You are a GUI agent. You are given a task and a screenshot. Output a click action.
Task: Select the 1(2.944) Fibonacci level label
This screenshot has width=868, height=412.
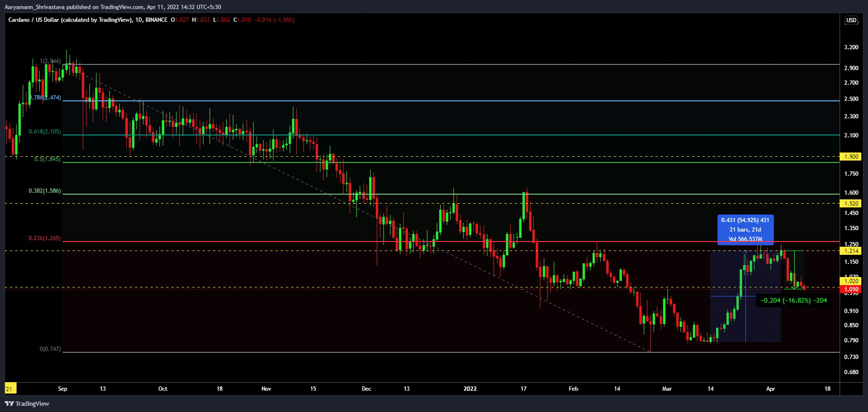(x=50, y=61)
